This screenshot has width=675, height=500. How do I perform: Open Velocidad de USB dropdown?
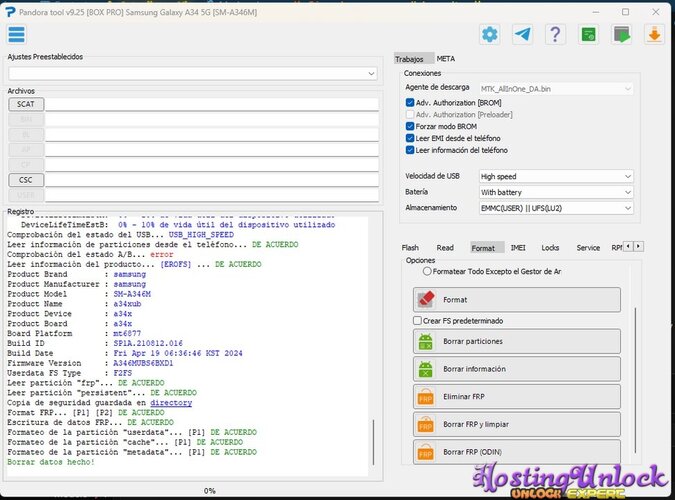point(556,177)
